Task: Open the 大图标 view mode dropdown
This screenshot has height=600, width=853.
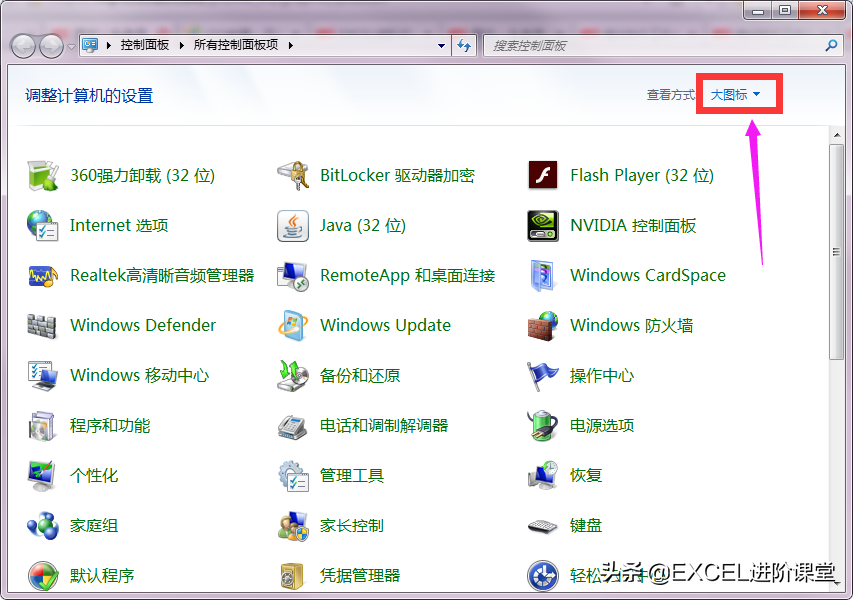Action: [735, 95]
